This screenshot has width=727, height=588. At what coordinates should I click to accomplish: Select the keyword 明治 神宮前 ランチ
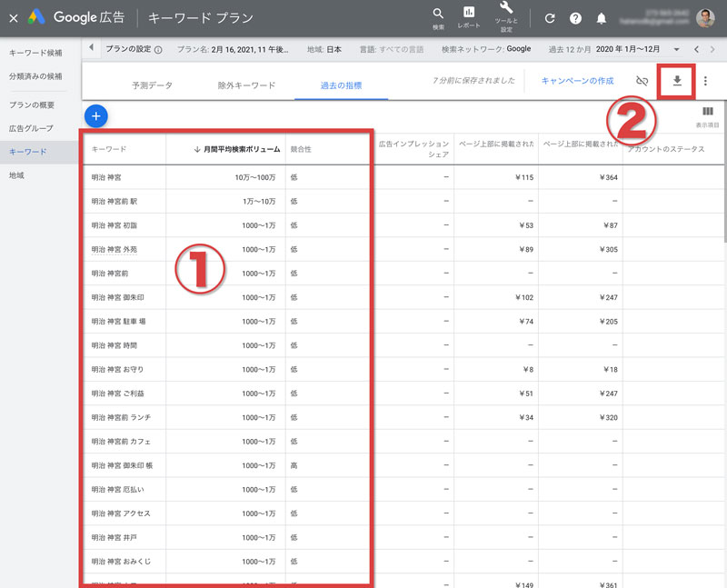tap(121, 417)
